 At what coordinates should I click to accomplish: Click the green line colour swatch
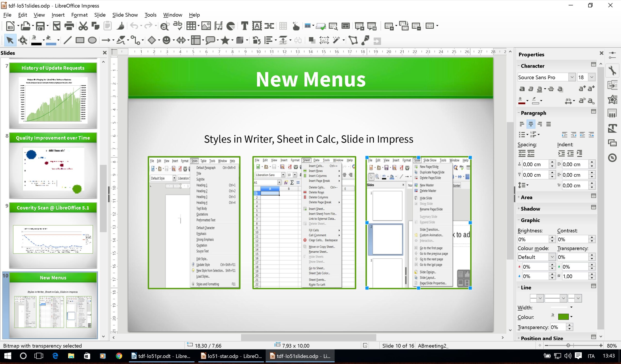click(x=563, y=317)
